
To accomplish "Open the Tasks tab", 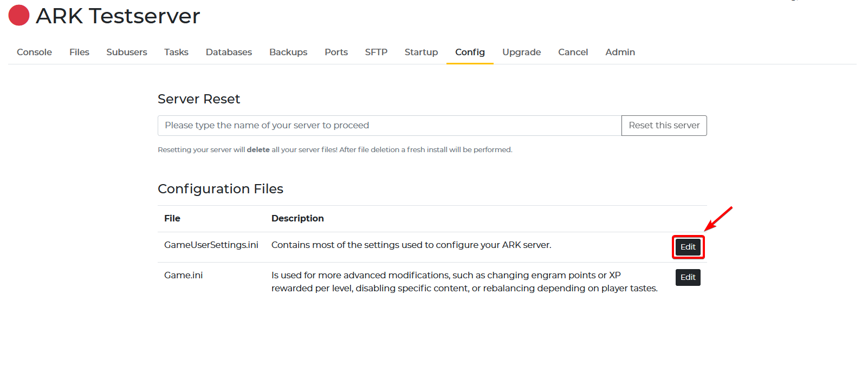I will [176, 52].
